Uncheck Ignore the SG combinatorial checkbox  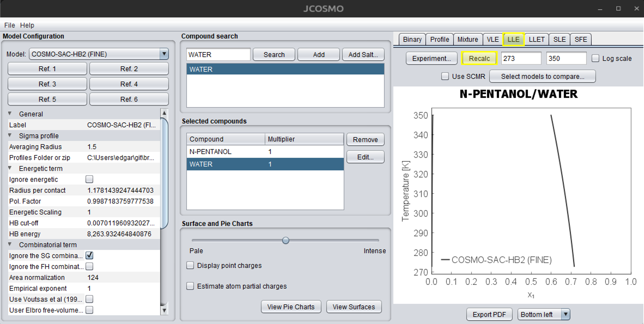(89, 255)
